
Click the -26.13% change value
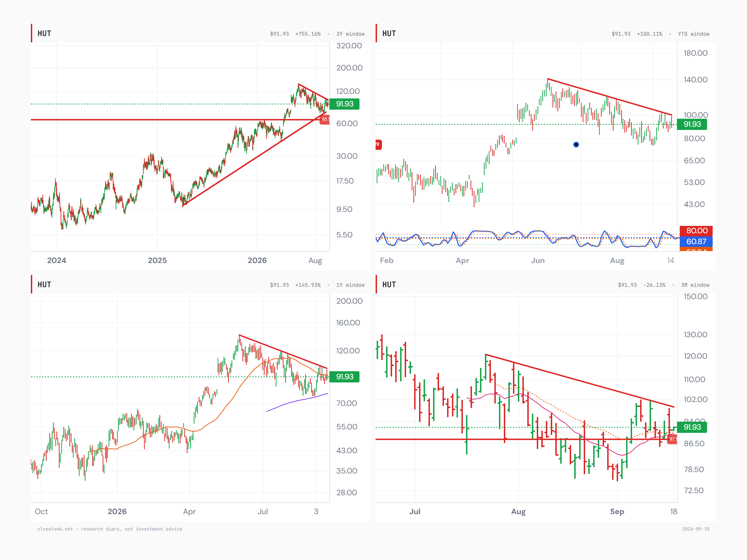[x=654, y=285]
